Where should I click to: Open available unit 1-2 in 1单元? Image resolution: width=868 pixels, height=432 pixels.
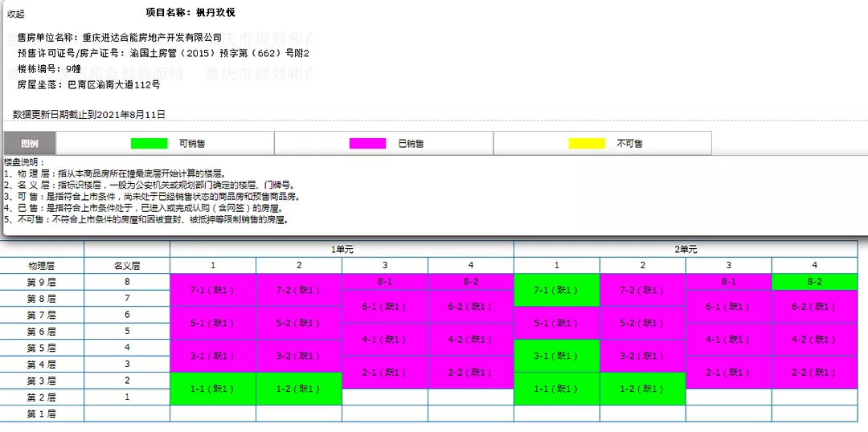click(x=299, y=389)
